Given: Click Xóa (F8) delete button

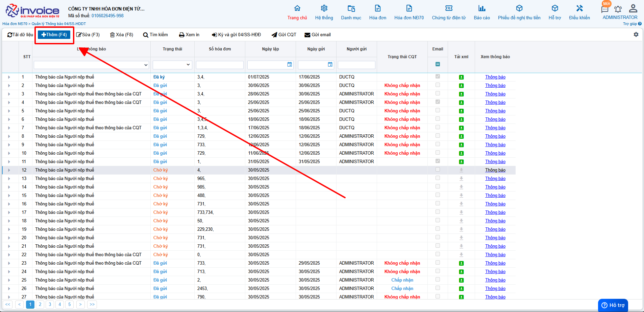Looking at the screenshot, I should [x=122, y=35].
